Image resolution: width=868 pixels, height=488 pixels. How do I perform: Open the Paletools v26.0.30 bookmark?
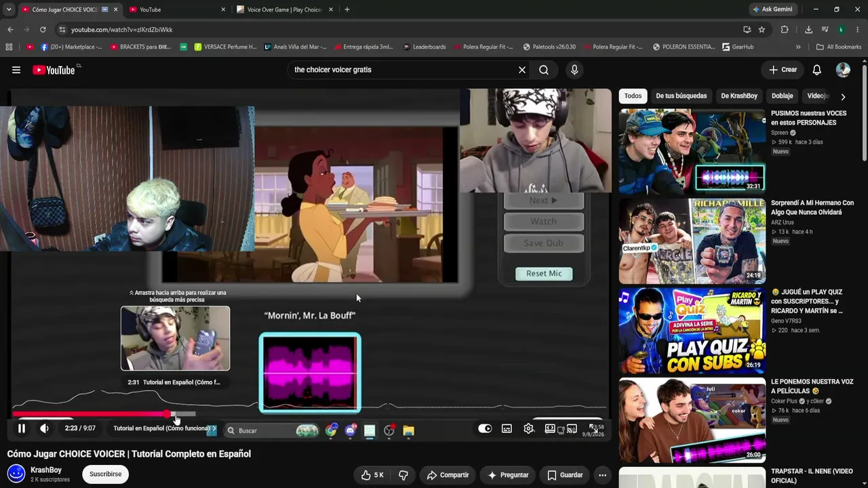[x=549, y=47]
